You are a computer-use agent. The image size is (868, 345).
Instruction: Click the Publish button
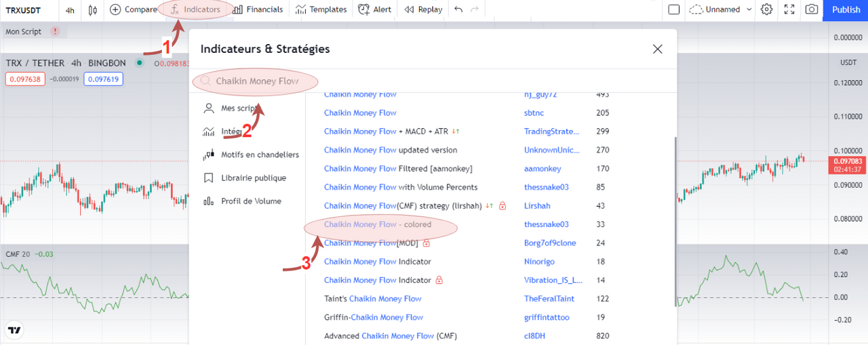click(846, 9)
